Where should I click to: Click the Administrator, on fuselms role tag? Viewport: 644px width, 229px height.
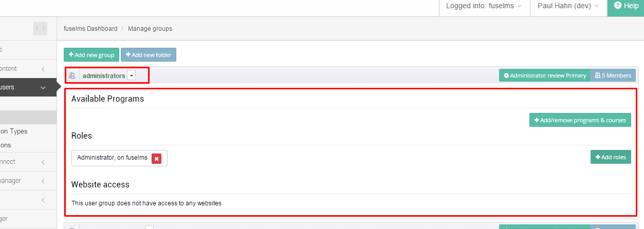112,158
